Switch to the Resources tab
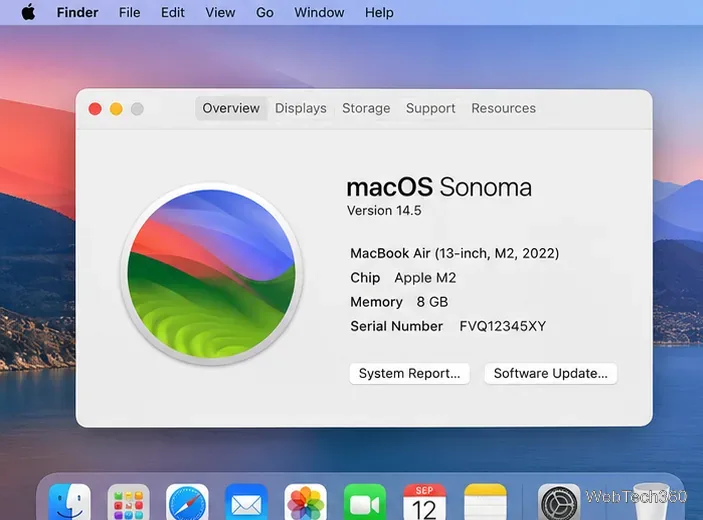703x520 pixels. pyautogui.click(x=503, y=108)
